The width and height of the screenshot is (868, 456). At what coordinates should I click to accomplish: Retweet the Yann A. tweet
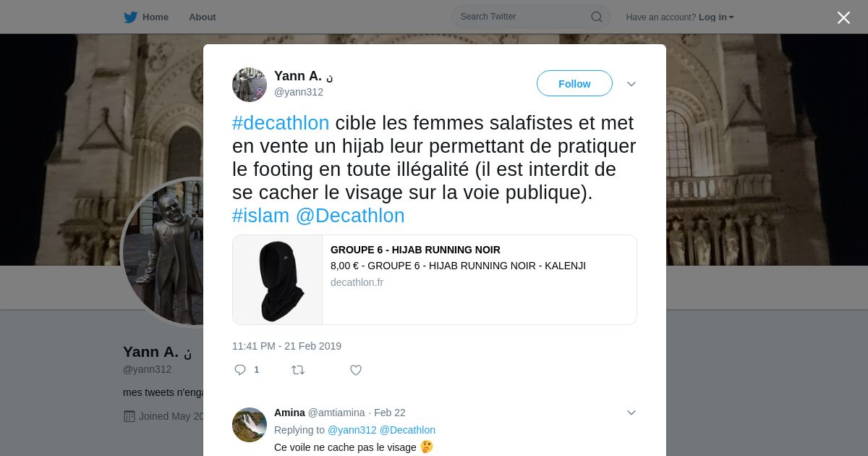(298, 370)
